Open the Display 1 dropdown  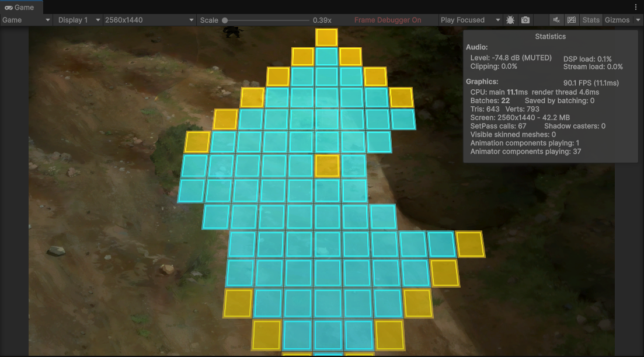tap(78, 20)
